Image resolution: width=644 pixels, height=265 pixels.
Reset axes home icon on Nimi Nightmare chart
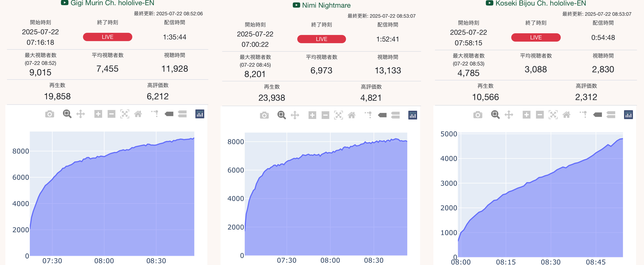point(351,115)
